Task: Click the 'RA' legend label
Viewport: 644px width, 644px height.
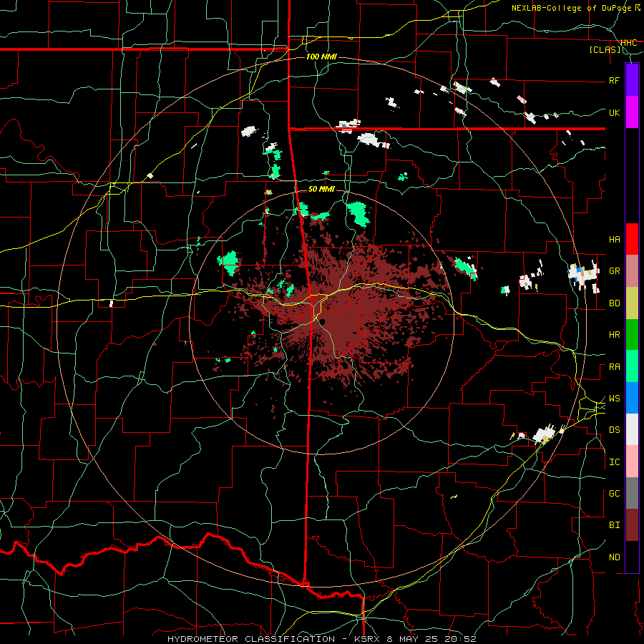Action: point(615,367)
